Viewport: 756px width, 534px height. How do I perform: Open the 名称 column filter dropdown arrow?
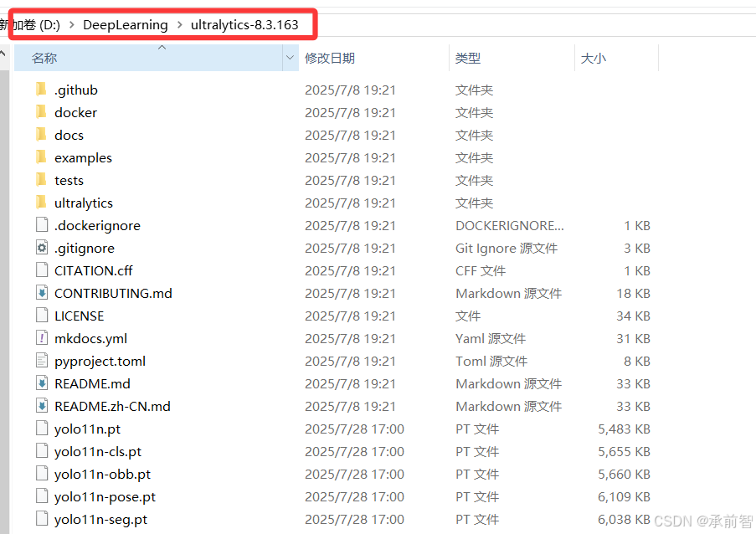click(291, 58)
